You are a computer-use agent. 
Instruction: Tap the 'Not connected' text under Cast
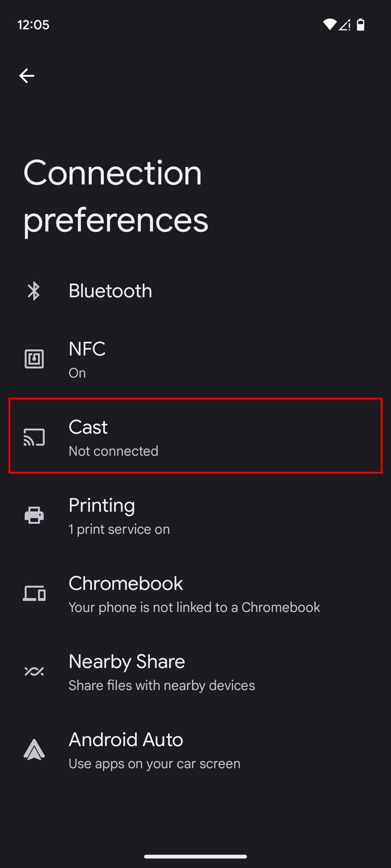point(114,451)
